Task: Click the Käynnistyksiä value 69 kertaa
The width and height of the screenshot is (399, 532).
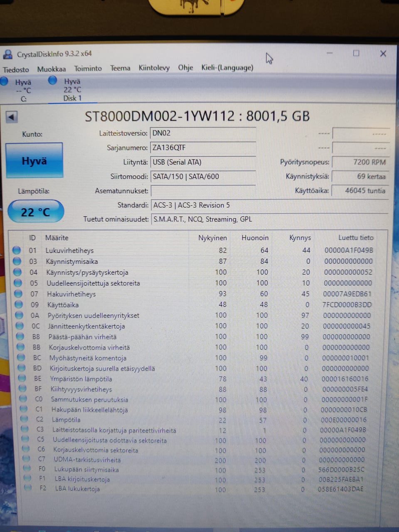Action: [x=360, y=176]
